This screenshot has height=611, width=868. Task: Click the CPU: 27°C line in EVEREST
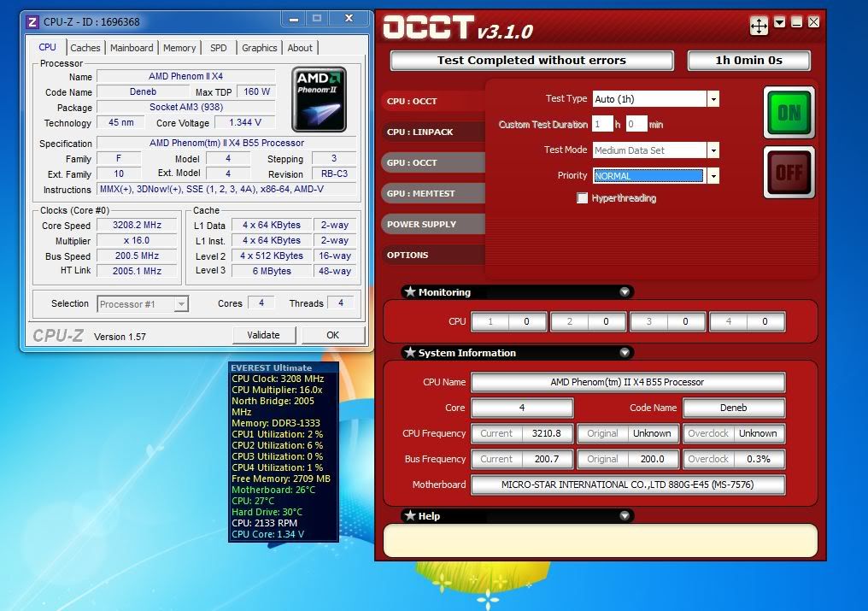253,501
